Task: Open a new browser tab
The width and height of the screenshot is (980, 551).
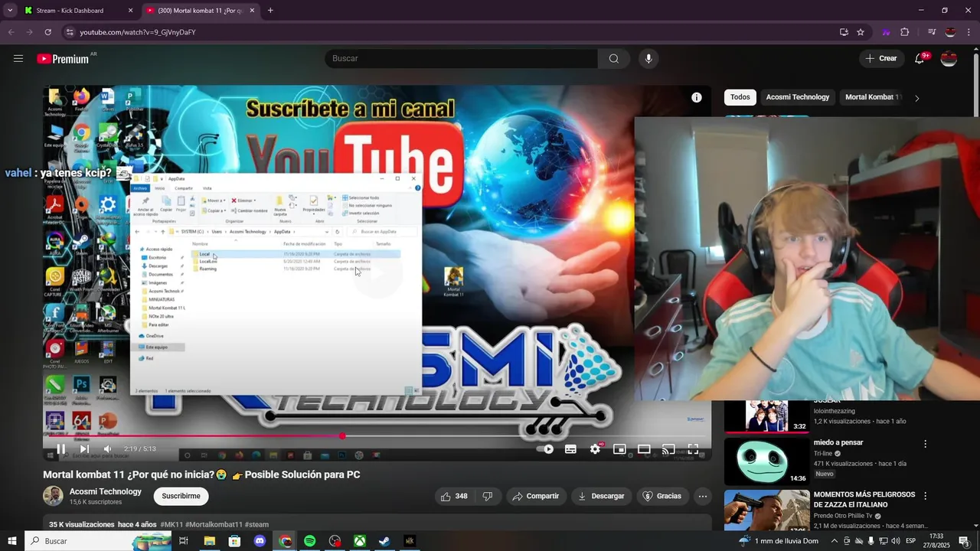Action: (270, 11)
